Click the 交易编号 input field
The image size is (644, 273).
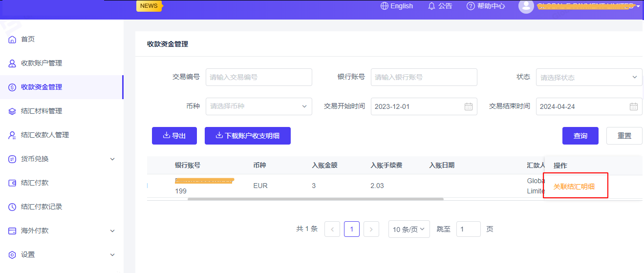[x=258, y=77]
